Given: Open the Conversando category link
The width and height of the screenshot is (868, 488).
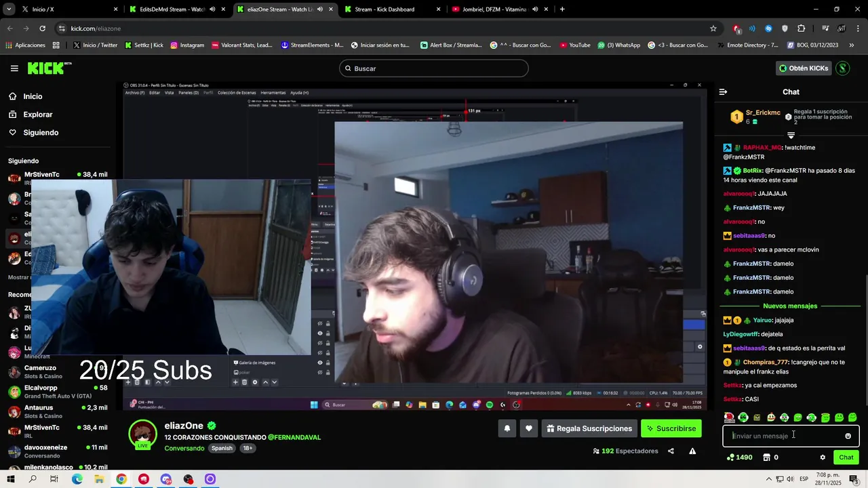Looking at the screenshot, I should click(184, 448).
